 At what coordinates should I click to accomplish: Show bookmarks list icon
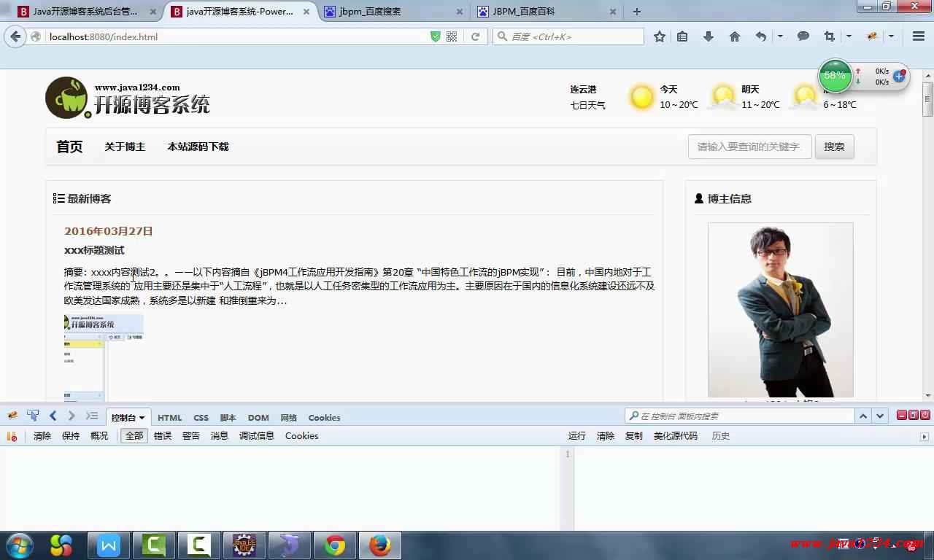click(682, 36)
